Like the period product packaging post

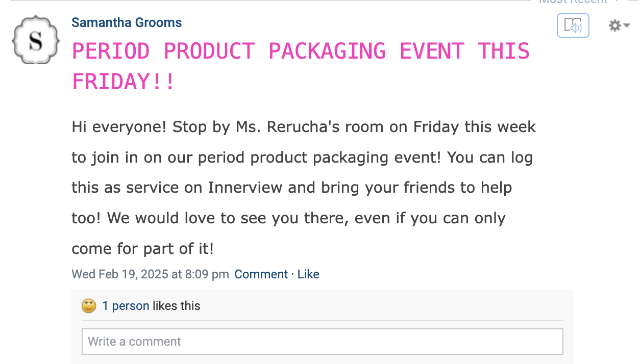pyautogui.click(x=308, y=274)
